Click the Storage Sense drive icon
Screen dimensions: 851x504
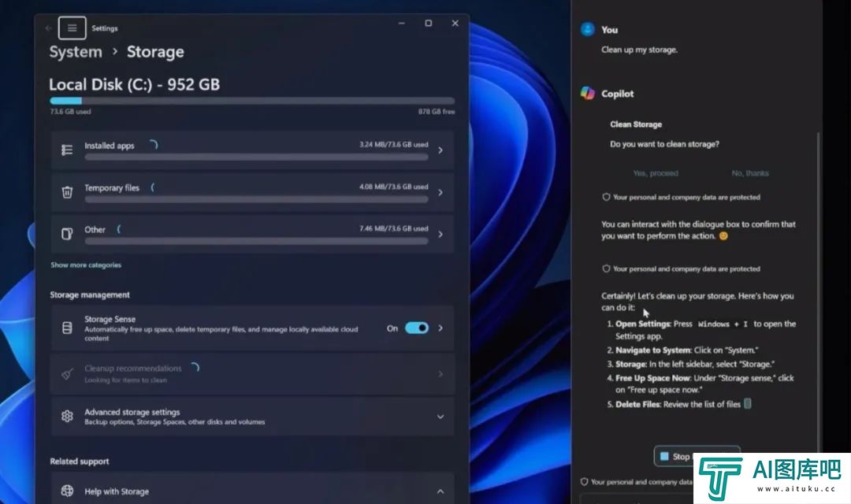coord(67,328)
